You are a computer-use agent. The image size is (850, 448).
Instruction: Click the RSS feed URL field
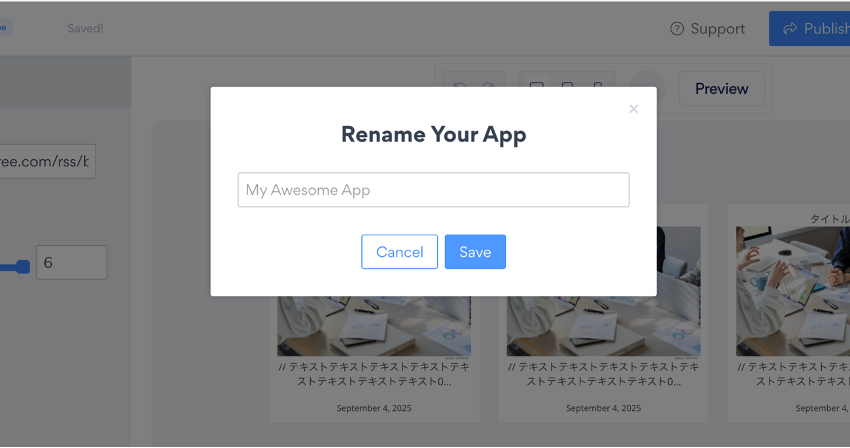(48, 161)
